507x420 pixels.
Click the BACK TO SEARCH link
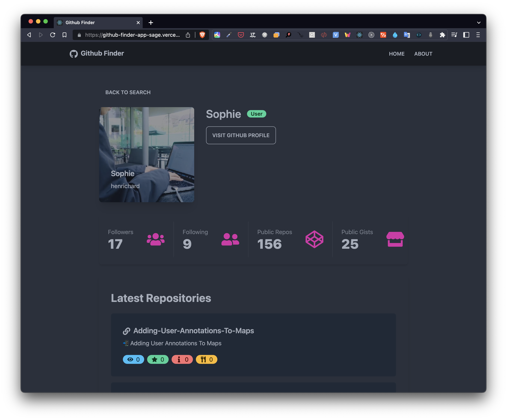click(128, 92)
